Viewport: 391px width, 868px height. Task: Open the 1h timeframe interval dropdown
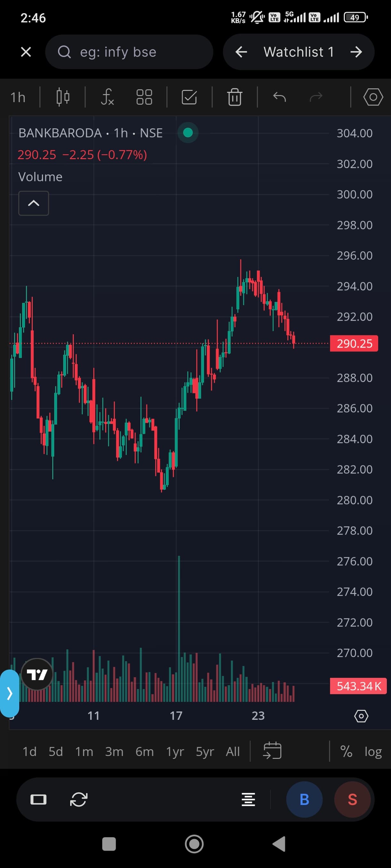pos(18,97)
